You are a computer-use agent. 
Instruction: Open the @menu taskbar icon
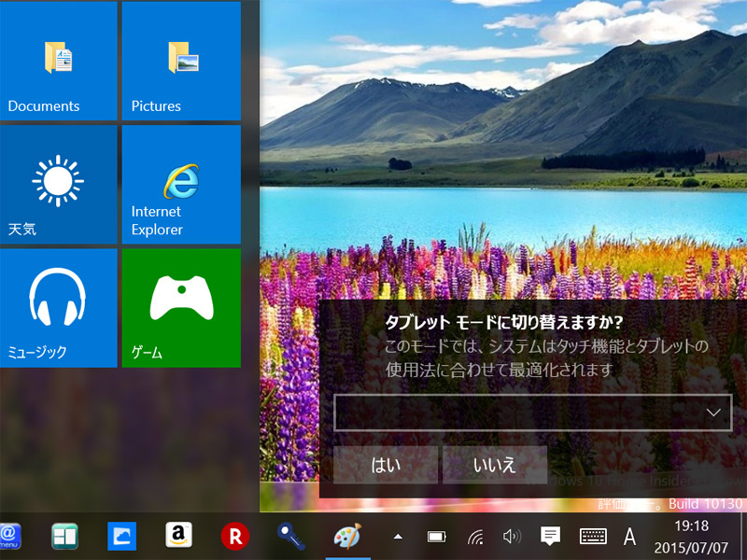coord(9,535)
